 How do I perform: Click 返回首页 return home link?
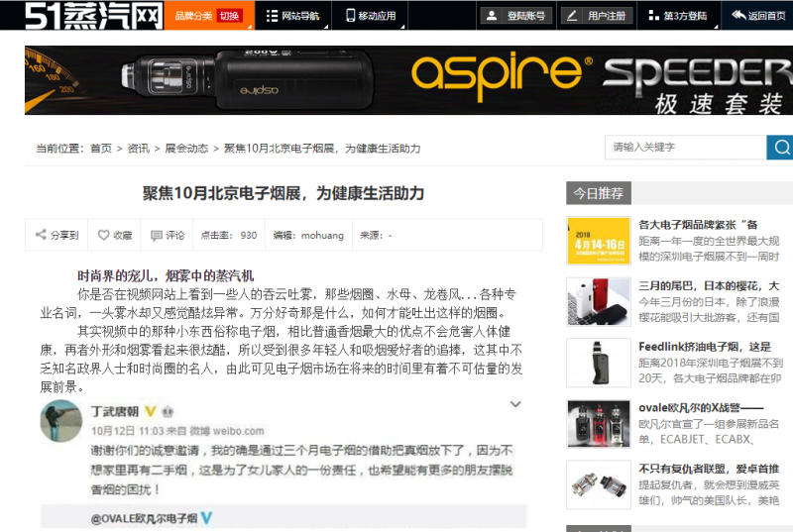[x=758, y=16]
